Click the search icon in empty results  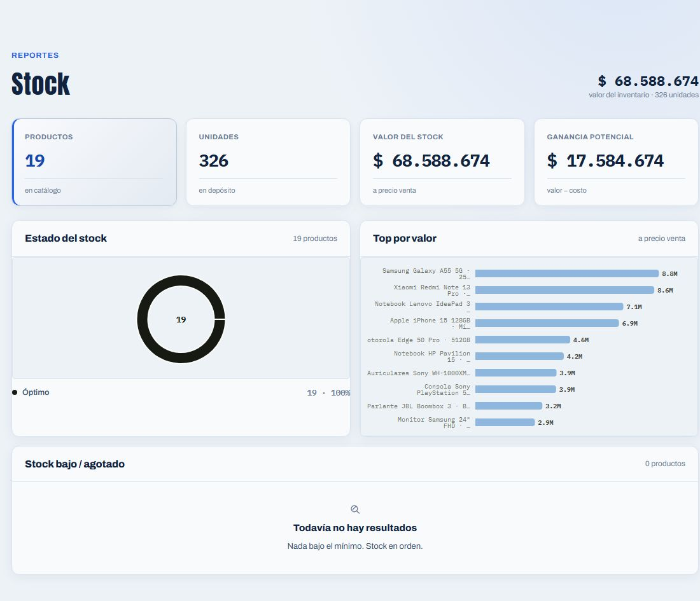(x=355, y=509)
